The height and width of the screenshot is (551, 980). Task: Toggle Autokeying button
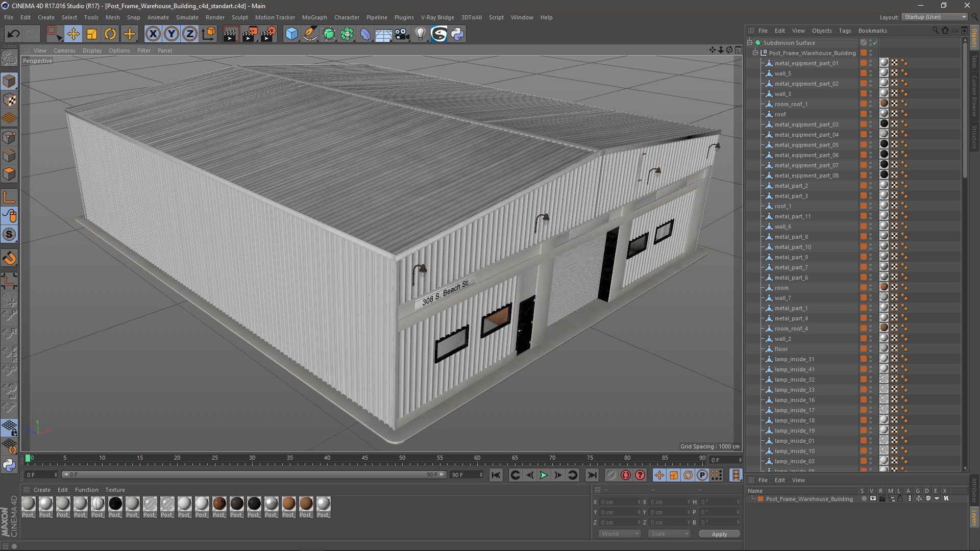pos(626,475)
